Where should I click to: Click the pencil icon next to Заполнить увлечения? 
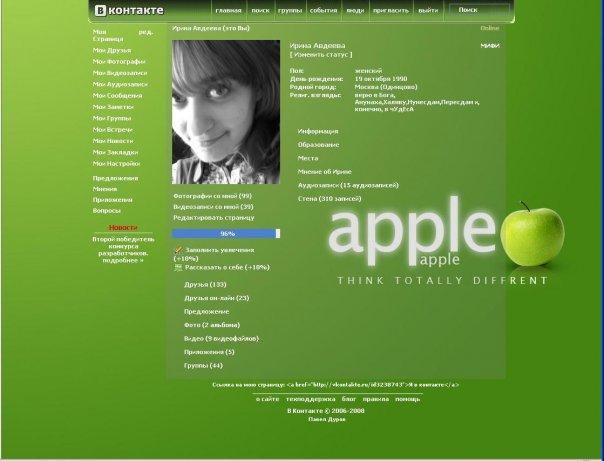click(178, 250)
